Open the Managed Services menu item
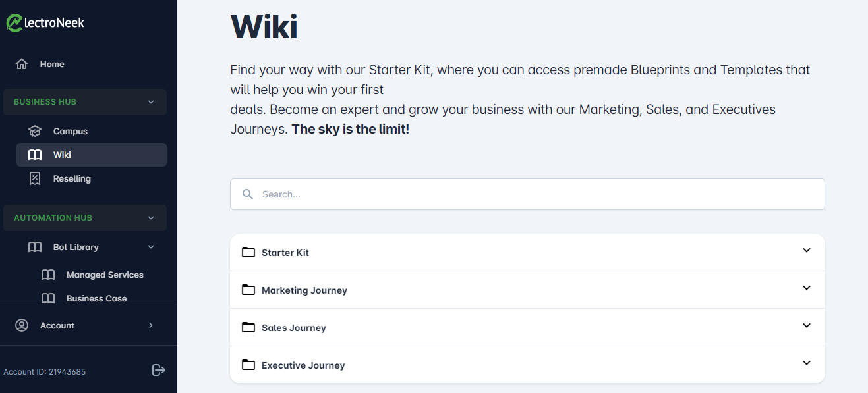The image size is (868, 393). 105,275
